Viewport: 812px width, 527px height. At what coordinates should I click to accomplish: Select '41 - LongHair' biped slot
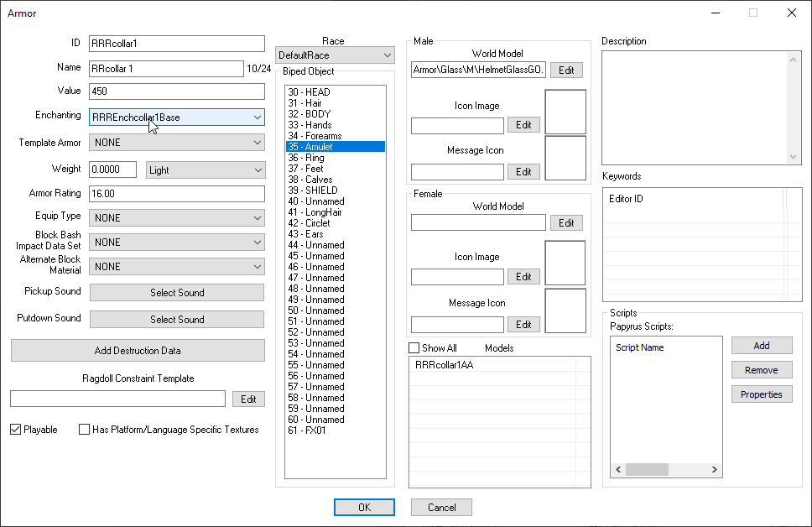pyautogui.click(x=335, y=212)
